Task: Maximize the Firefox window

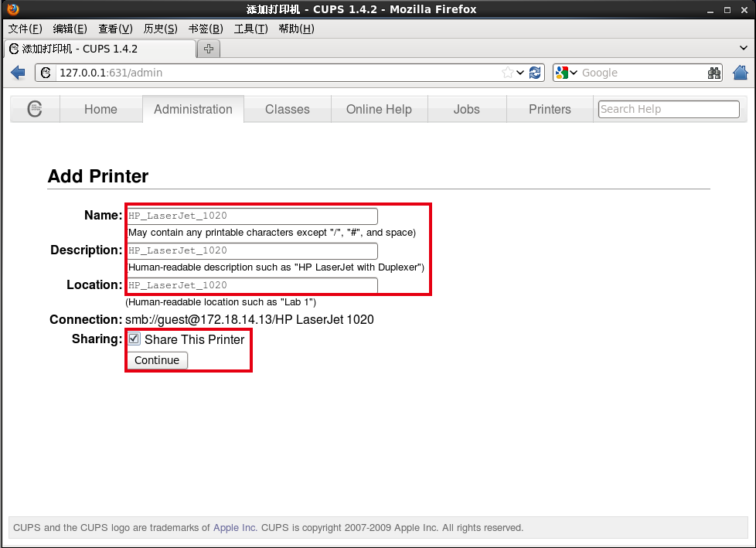Action: click(x=727, y=9)
